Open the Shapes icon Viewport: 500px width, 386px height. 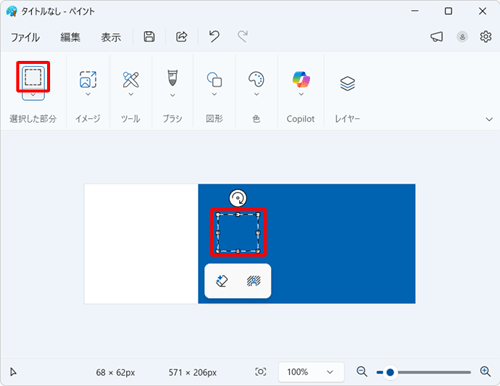click(x=214, y=79)
